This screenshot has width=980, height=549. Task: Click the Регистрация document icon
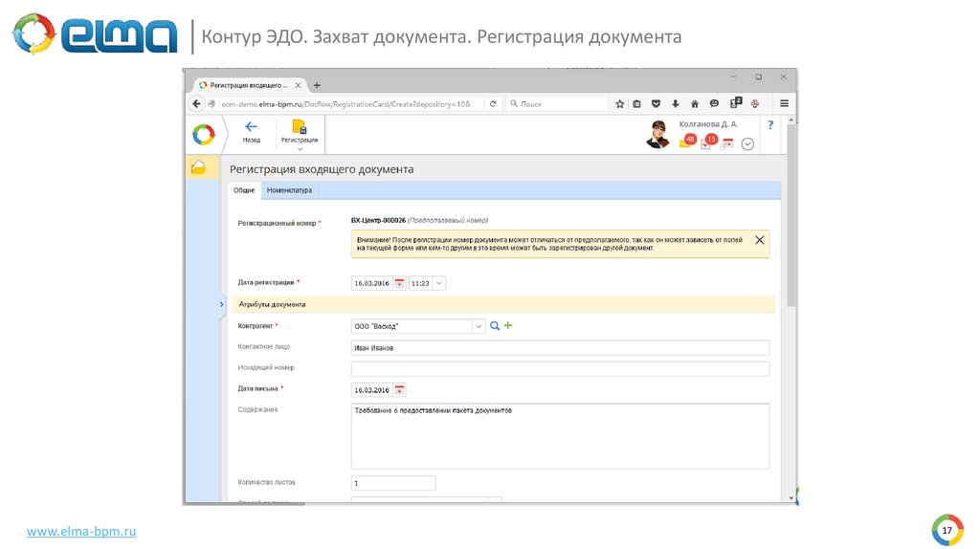point(300,128)
